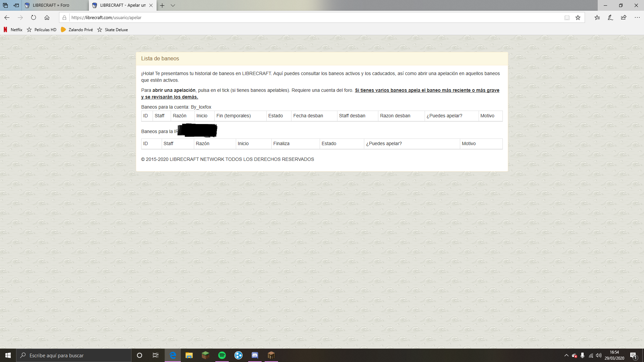Open the brown crate taskbar icon
644x362 pixels.
pos(271,355)
